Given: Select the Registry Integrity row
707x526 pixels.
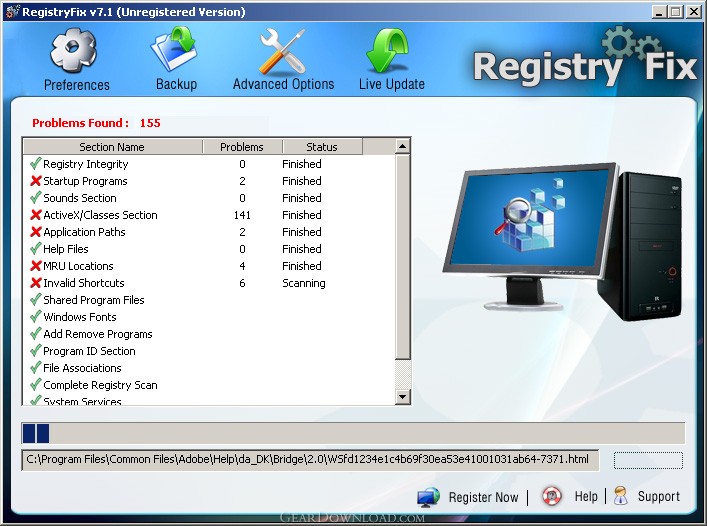Looking at the screenshot, I should (x=209, y=164).
